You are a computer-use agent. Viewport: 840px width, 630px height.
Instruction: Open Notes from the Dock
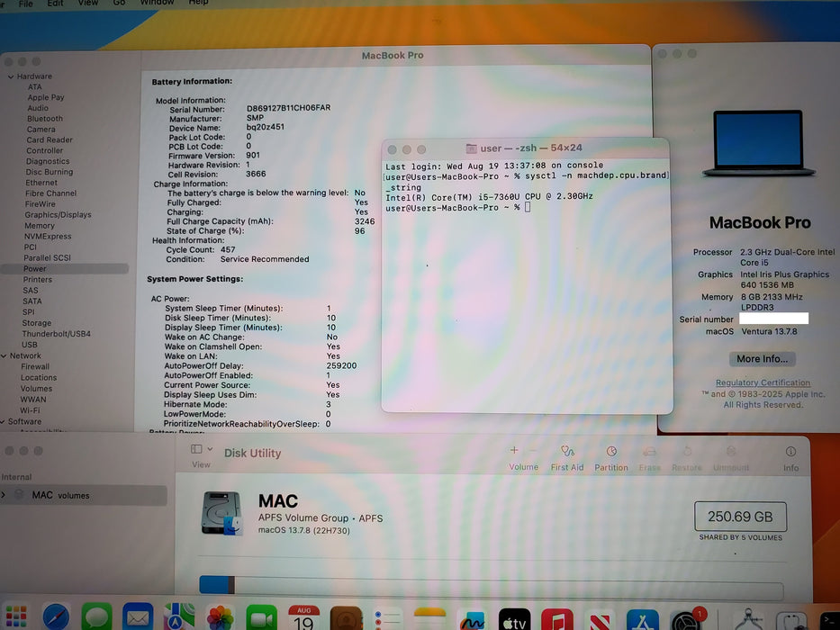(429, 618)
